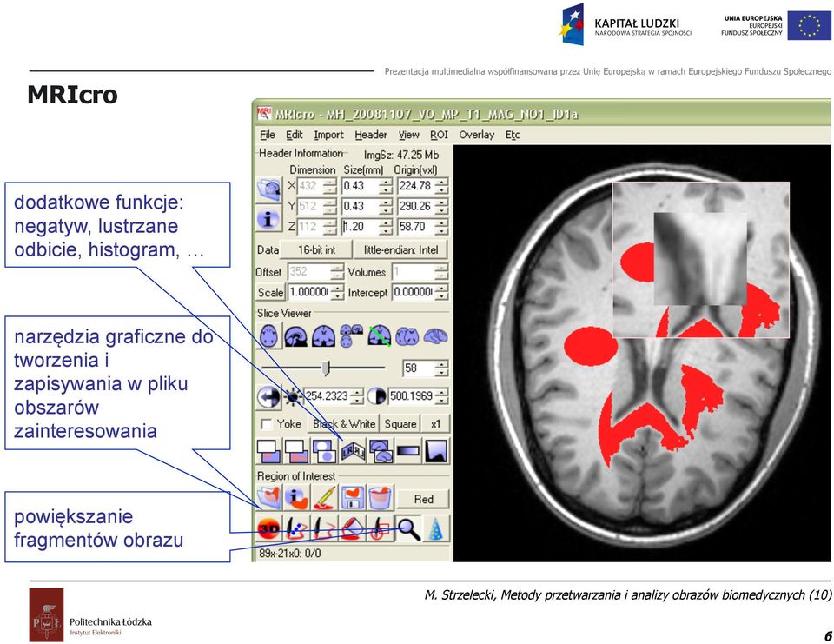Open the Edit menu
This screenshot has height=644, width=834.
295,135
